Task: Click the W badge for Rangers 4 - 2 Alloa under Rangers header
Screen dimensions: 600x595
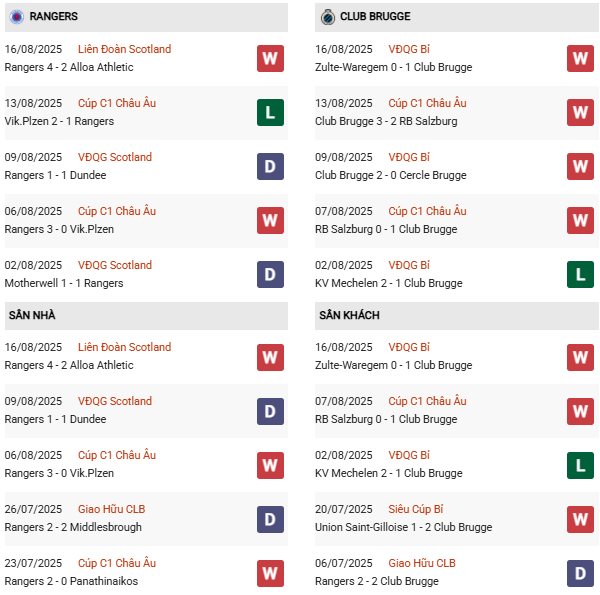Action: click(x=270, y=58)
